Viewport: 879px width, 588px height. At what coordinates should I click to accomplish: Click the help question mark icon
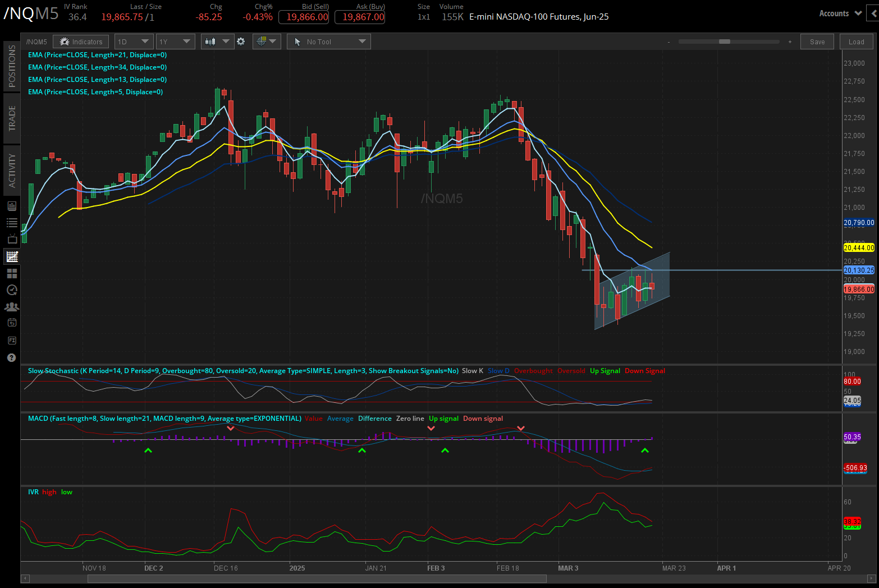click(x=11, y=357)
